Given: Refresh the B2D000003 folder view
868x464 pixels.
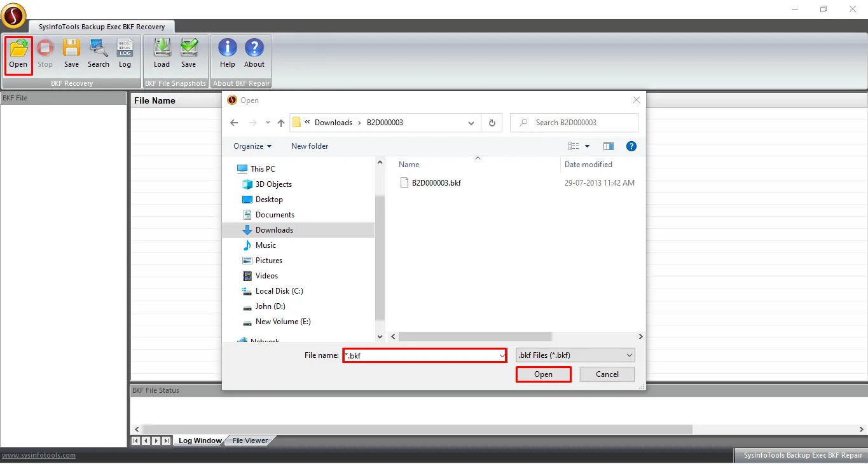Looking at the screenshot, I should (x=492, y=123).
